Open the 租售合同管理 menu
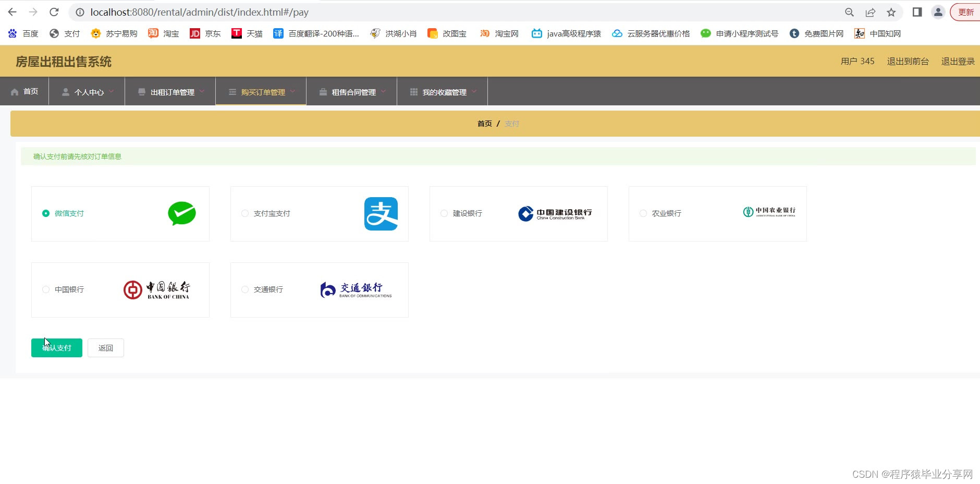 click(x=352, y=91)
